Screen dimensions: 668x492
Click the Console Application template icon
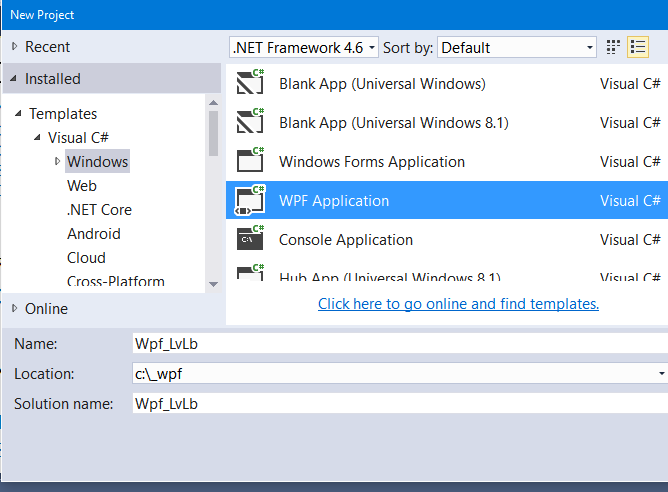click(250, 238)
